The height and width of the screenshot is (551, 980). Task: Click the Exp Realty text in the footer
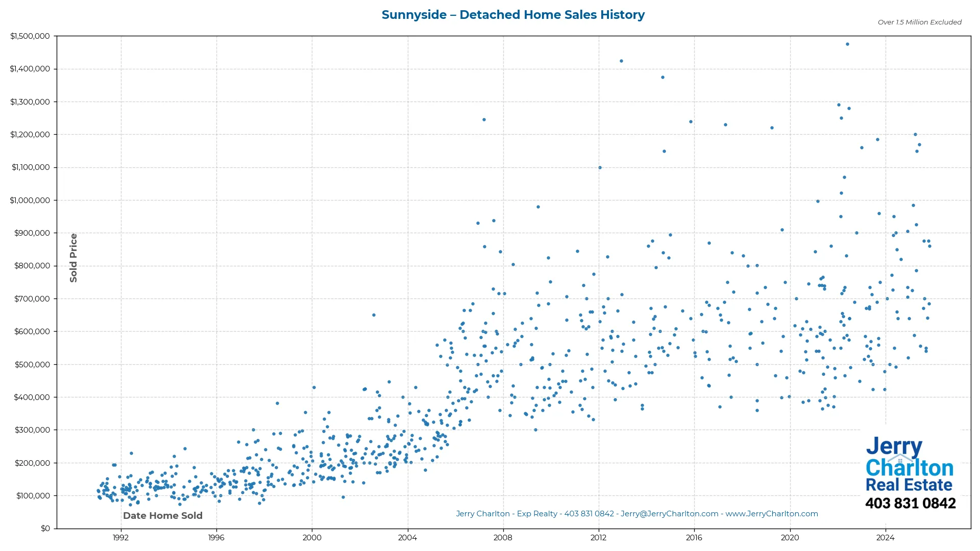click(x=537, y=514)
